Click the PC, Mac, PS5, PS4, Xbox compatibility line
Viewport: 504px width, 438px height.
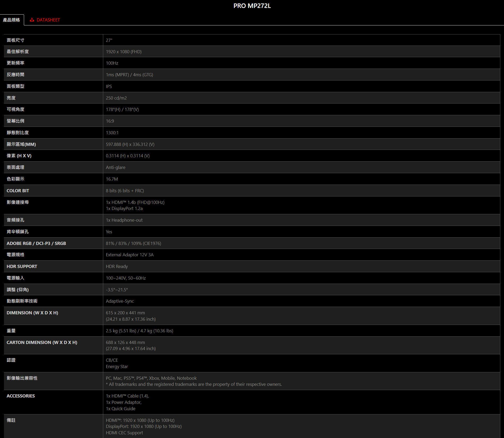(151, 378)
